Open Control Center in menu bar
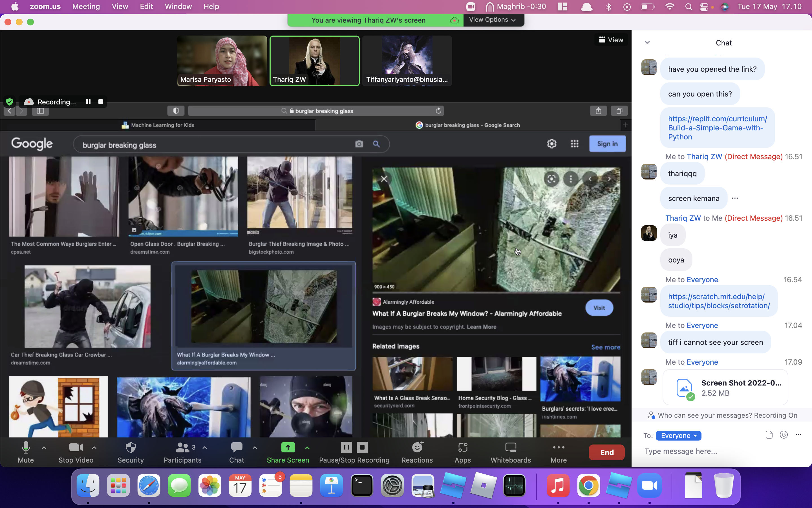The height and width of the screenshot is (508, 812). [x=704, y=6]
